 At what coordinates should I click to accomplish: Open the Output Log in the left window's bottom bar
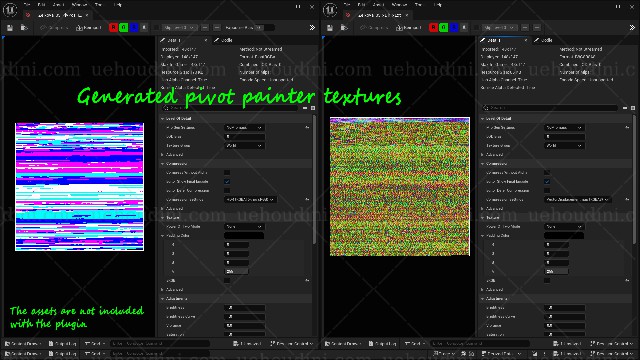[62, 344]
